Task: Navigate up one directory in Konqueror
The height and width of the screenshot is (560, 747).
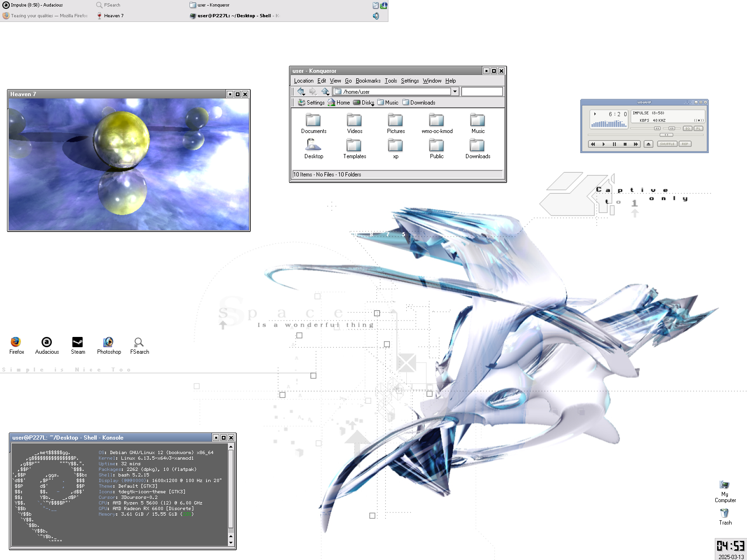Action: [x=325, y=91]
